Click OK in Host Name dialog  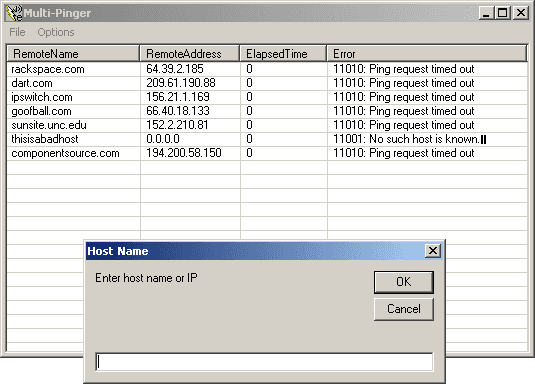click(x=404, y=282)
